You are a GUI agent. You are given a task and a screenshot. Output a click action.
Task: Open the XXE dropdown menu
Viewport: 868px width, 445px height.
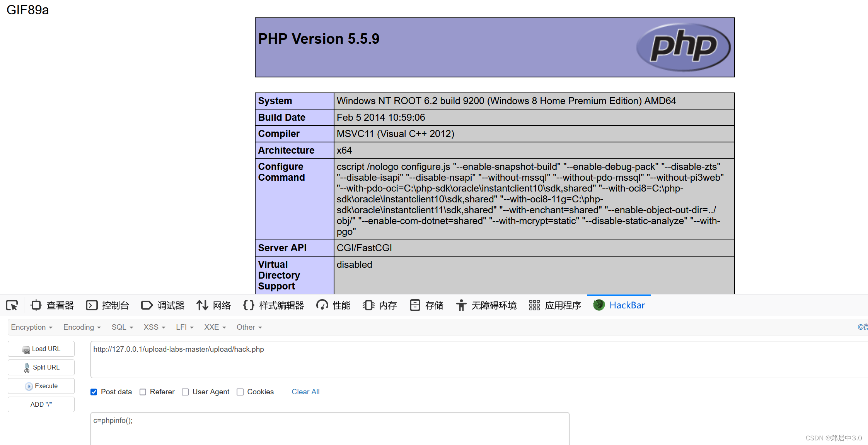[x=215, y=327]
